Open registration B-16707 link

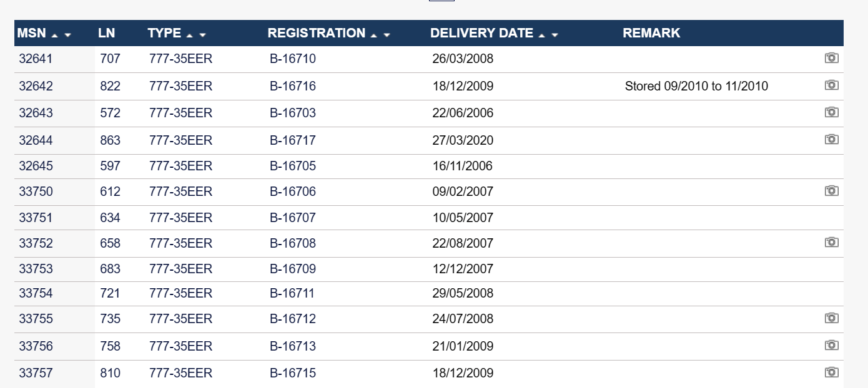pos(293,218)
